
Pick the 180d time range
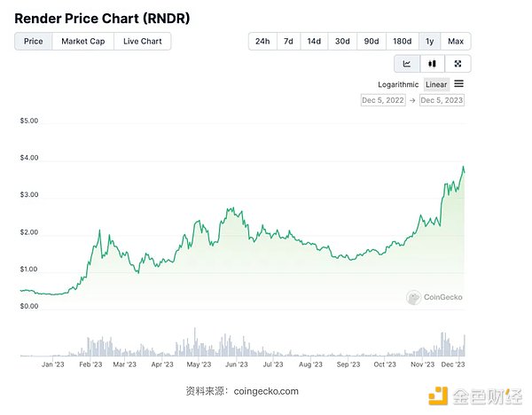[x=402, y=41]
